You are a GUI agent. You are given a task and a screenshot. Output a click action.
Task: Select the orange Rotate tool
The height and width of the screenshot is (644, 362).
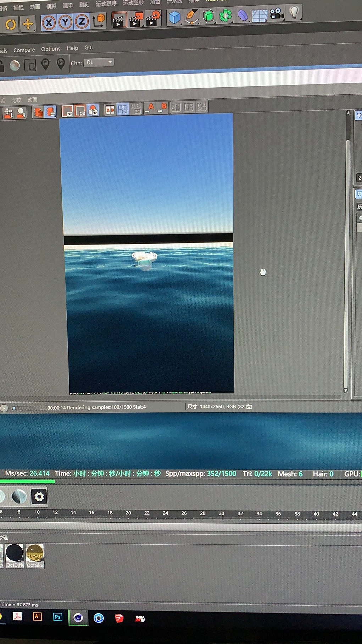click(x=11, y=24)
